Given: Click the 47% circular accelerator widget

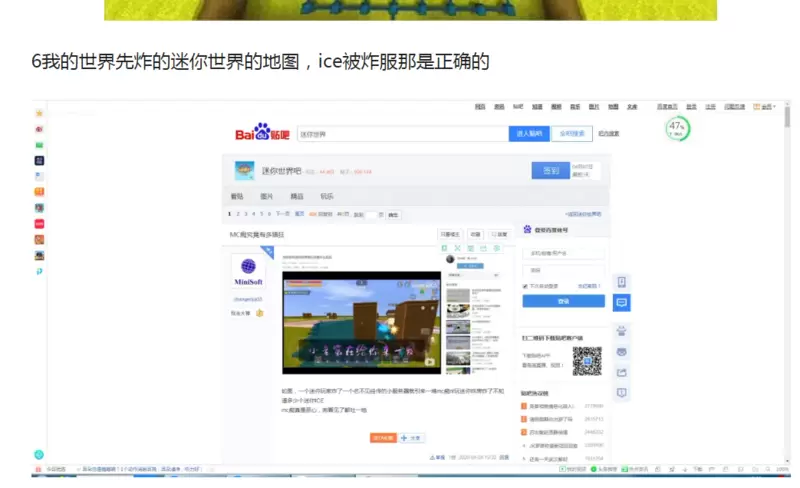Looking at the screenshot, I should pos(677,129).
